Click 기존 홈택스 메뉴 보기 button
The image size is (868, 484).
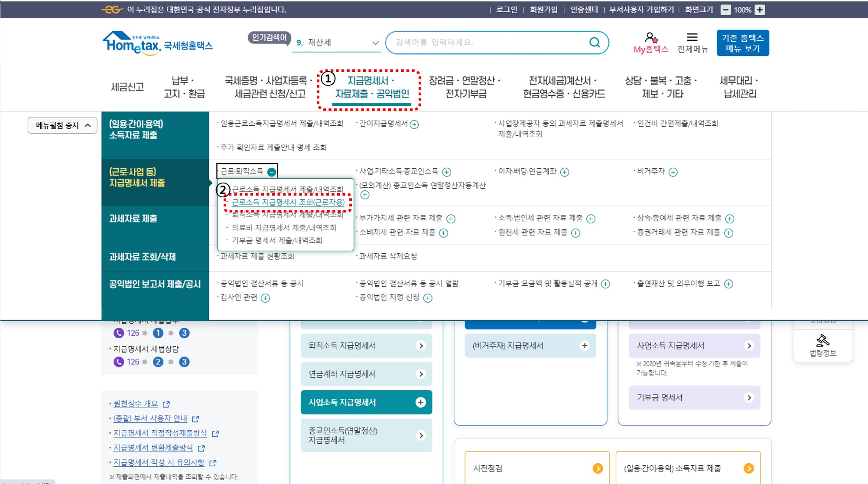pyautogui.click(x=742, y=43)
